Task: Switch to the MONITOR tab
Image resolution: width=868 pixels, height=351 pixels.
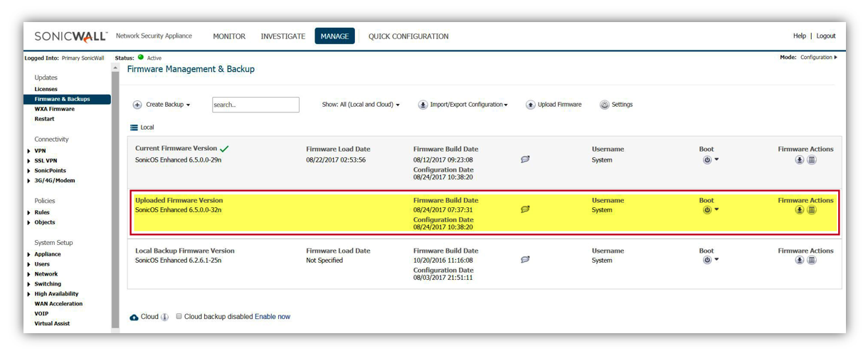Action: (229, 36)
